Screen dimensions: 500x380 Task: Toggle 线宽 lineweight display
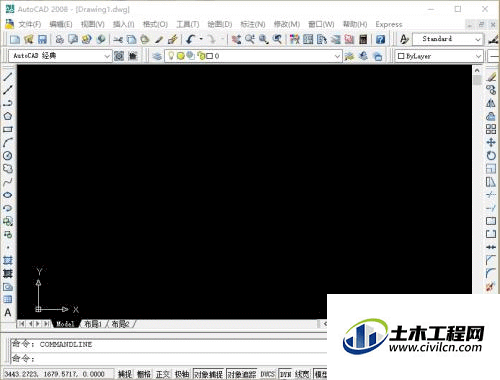coord(302,374)
